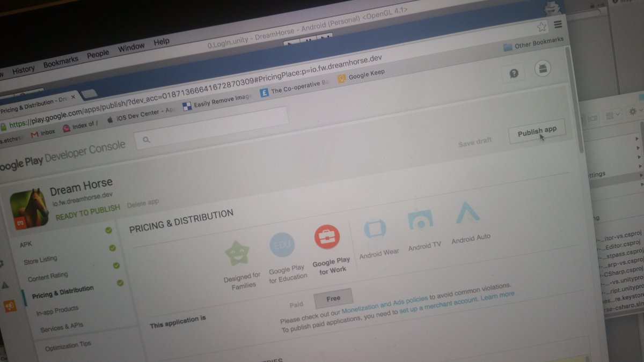Open the Gmail Inbox bookmark
This screenshot has height=362, width=644.
point(43,133)
